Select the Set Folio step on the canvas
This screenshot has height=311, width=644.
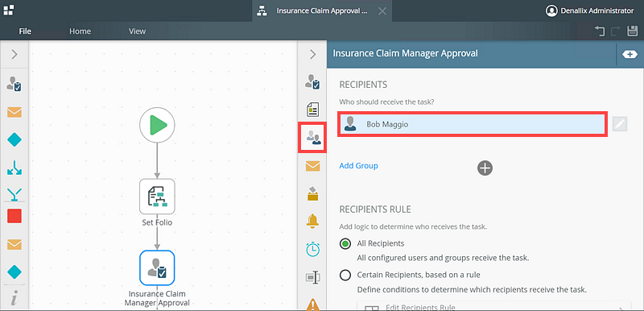click(x=157, y=197)
